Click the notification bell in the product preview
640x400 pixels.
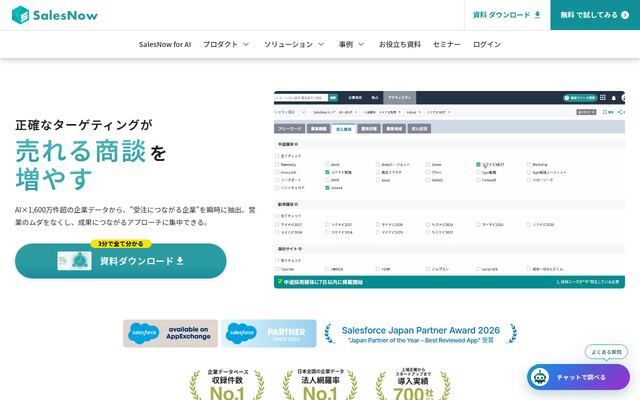(x=613, y=98)
